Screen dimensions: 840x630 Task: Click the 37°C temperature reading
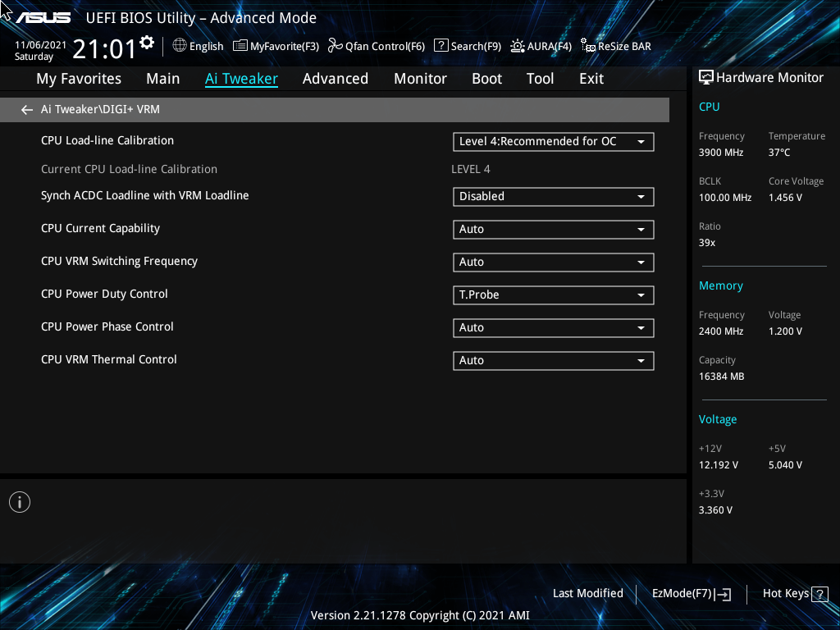779,153
